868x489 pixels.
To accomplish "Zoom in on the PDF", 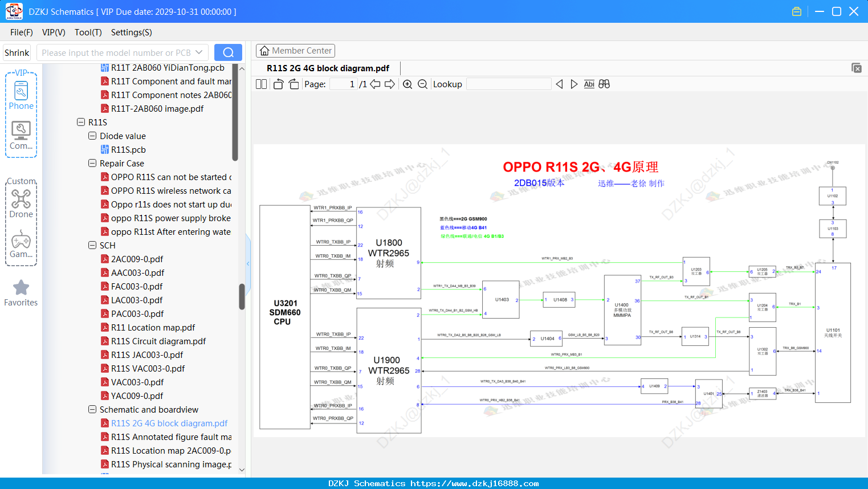I will (x=407, y=84).
